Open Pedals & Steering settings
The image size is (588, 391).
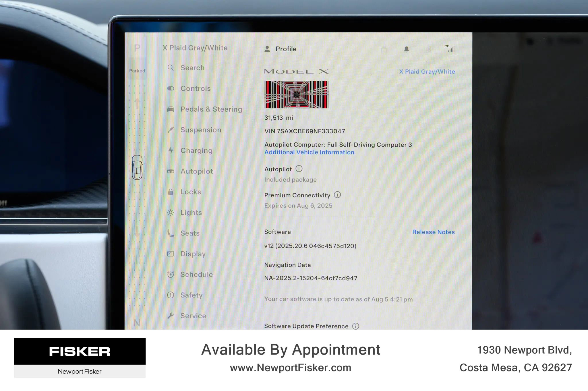coord(211,109)
